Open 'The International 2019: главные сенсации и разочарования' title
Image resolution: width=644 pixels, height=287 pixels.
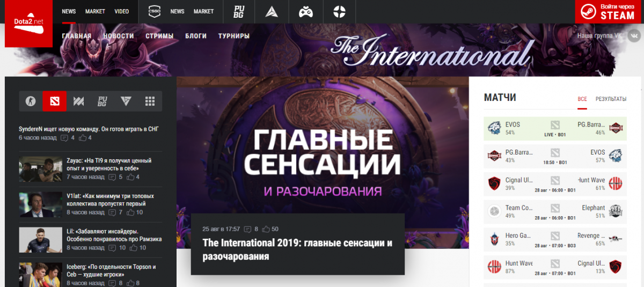[297, 249]
